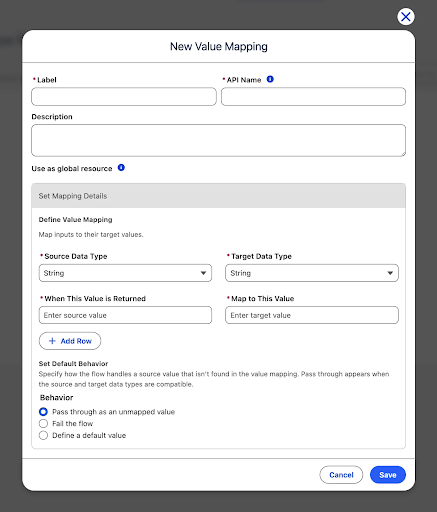The width and height of the screenshot is (437, 512).
Task: Focus the API Name text field
Action: click(313, 97)
